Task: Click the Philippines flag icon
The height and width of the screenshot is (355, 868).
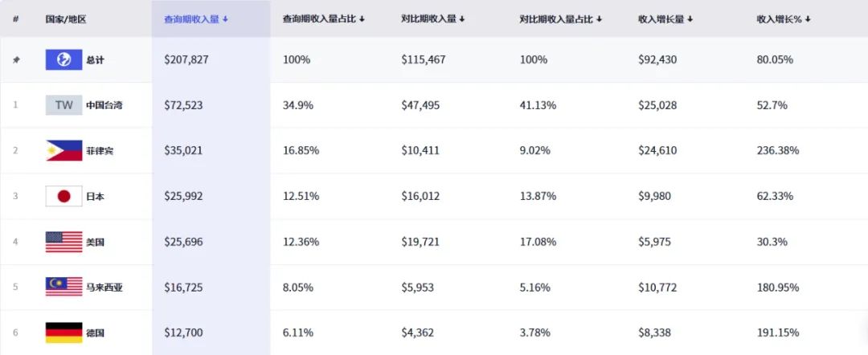Action: pos(63,151)
